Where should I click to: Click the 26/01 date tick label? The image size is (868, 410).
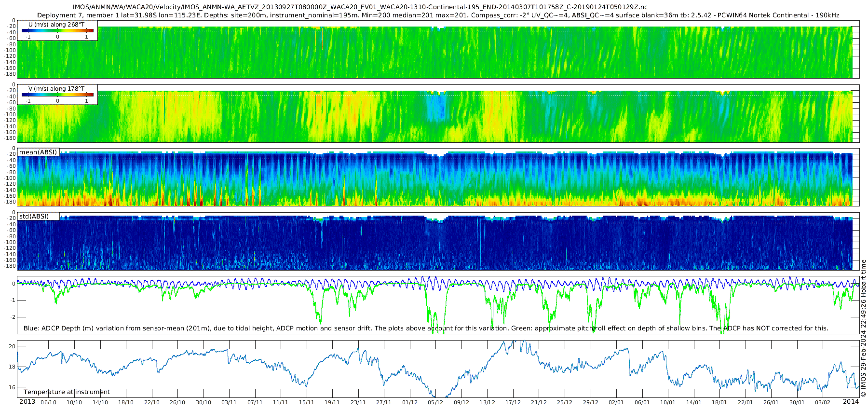click(x=771, y=402)
